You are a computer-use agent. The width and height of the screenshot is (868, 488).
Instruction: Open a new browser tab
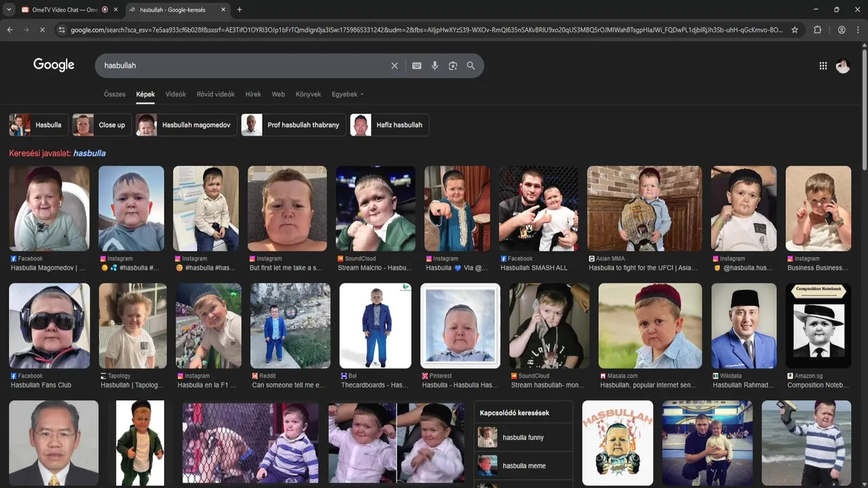pos(239,9)
